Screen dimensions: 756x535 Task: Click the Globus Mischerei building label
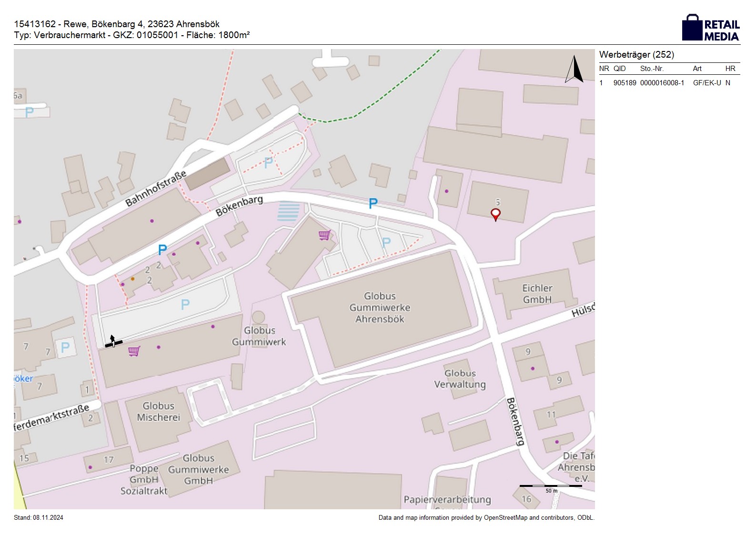159,412
